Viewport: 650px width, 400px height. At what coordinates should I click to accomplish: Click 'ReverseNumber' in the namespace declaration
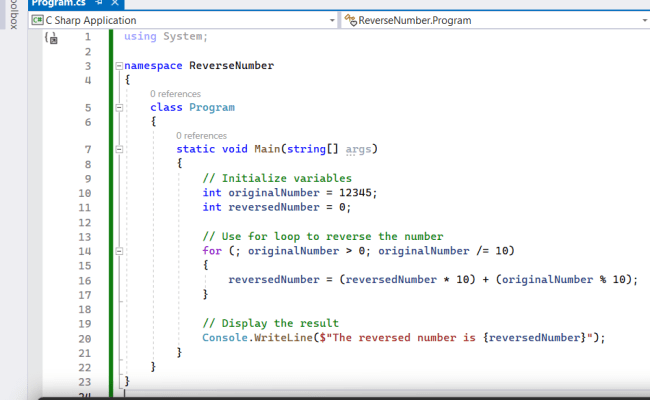click(231, 65)
